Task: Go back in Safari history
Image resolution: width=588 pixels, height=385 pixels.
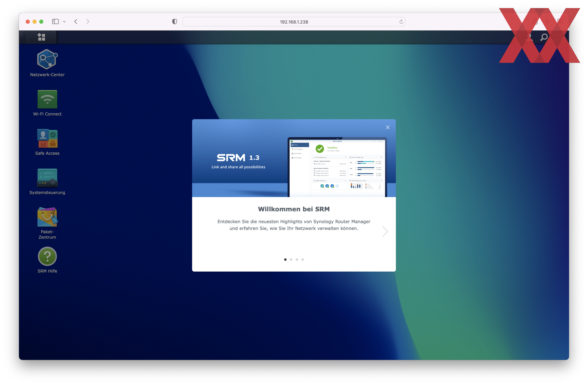Action: [x=76, y=21]
